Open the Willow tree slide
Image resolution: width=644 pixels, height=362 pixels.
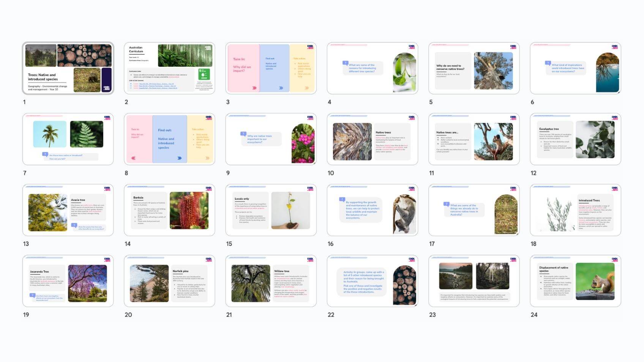tap(271, 281)
